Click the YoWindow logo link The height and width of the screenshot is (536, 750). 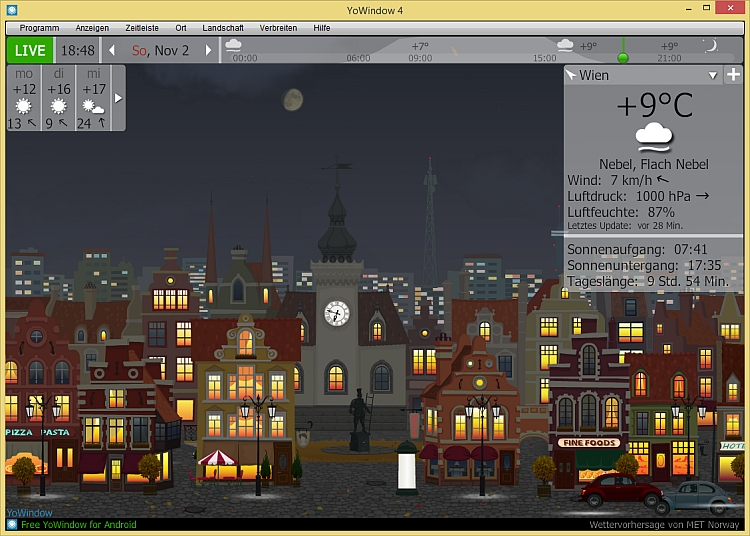click(x=30, y=513)
